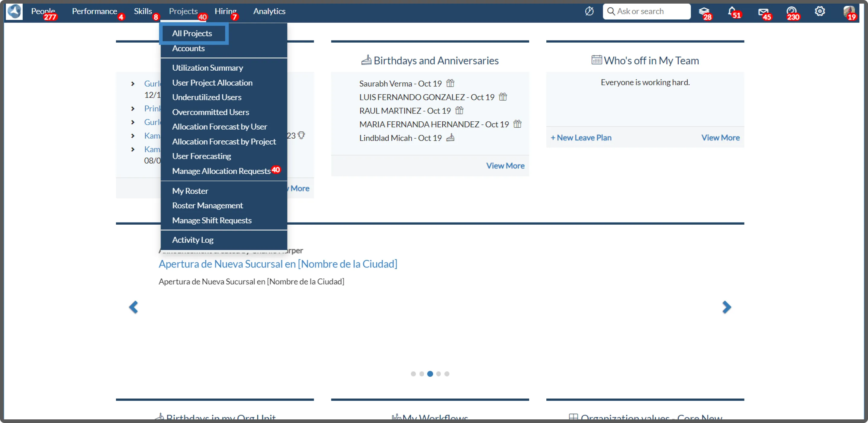Expand the Prink row chevron
This screenshot has height=423, width=868.
tap(133, 109)
